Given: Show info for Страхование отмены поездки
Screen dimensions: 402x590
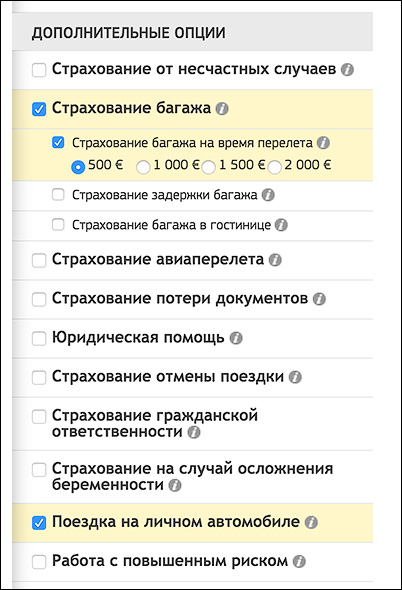Looking at the screenshot, I should coord(295,377).
